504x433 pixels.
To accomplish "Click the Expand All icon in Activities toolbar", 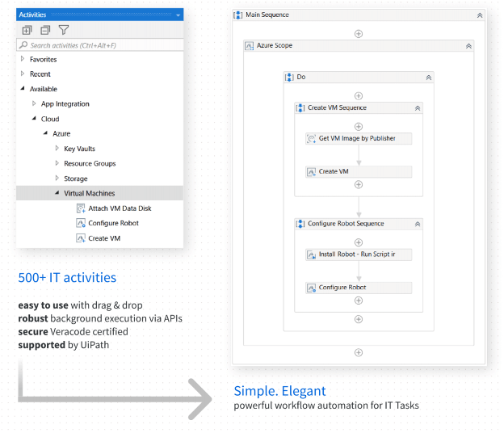I will pos(27,30).
